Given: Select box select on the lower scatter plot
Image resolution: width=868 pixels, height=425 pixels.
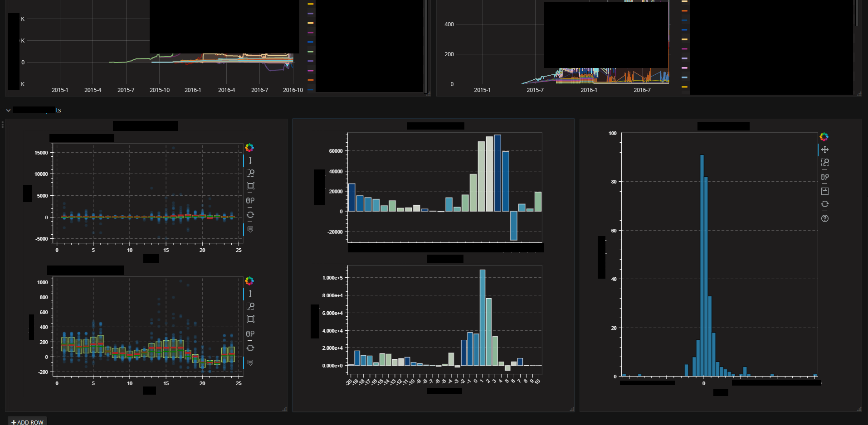Looking at the screenshot, I should click(250, 320).
